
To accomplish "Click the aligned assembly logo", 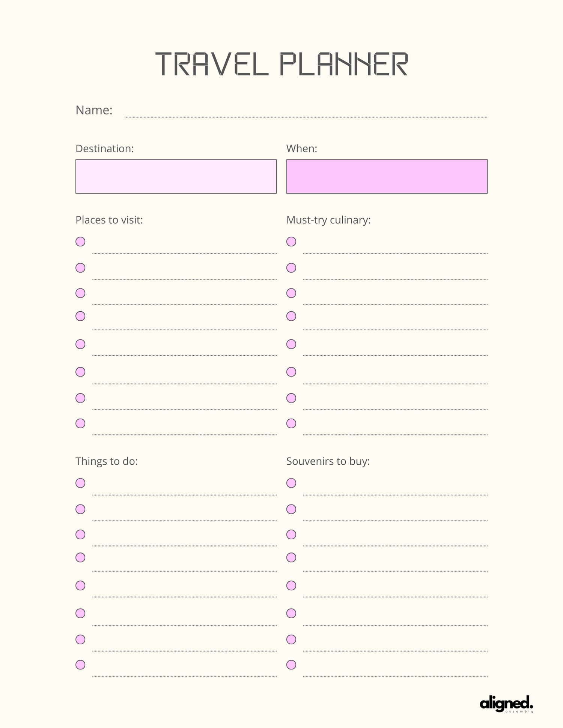I will click(x=506, y=704).
